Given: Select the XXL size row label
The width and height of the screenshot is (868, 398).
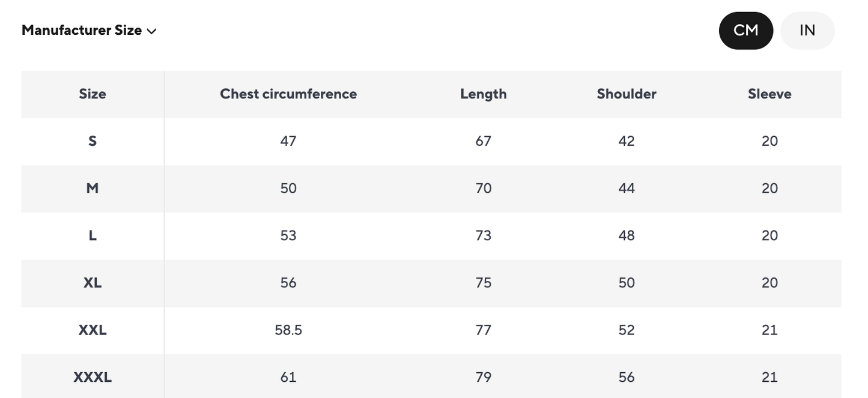Looking at the screenshot, I should (93, 330).
